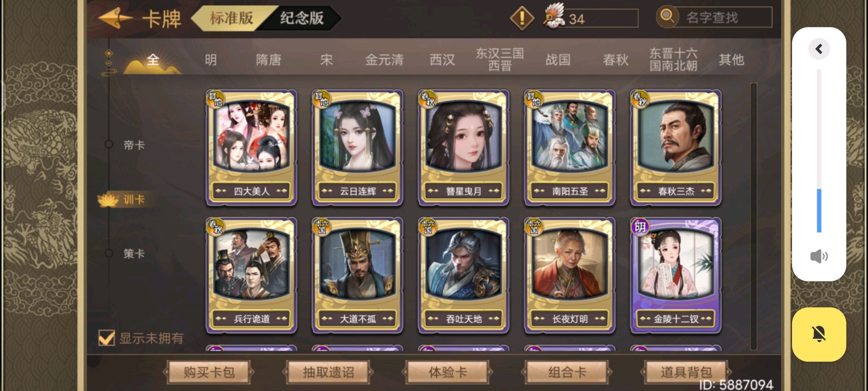Collapse the volume panel with chevron
The height and width of the screenshot is (391, 868).
(x=819, y=49)
